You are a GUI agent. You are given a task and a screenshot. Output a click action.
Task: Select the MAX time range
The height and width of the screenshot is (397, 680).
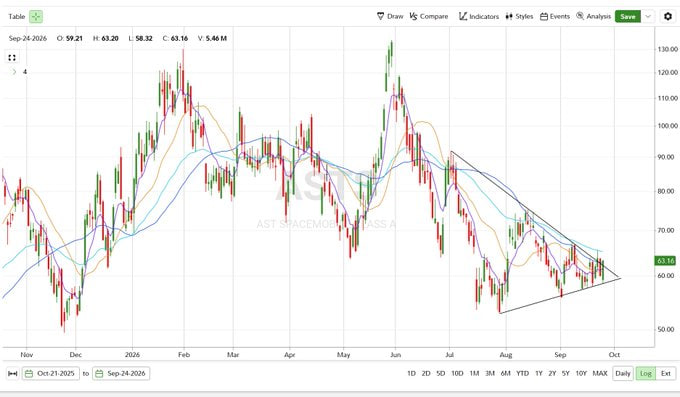pos(600,374)
